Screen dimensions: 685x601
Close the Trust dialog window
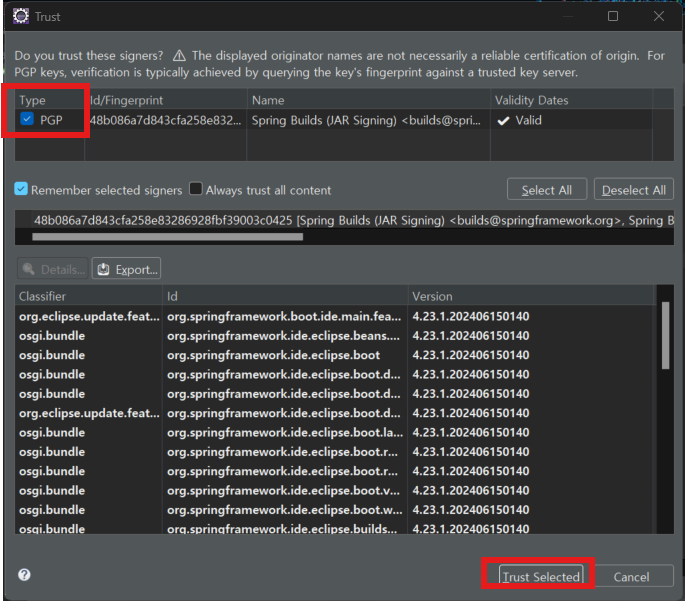[658, 16]
